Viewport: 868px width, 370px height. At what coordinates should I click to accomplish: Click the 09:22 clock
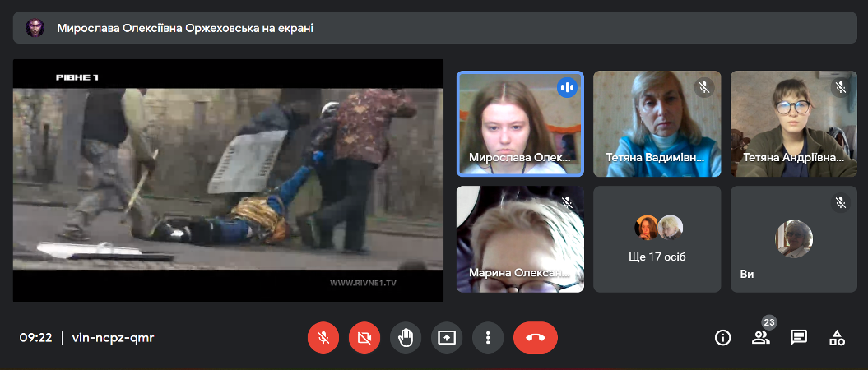(x=36, y=338)
